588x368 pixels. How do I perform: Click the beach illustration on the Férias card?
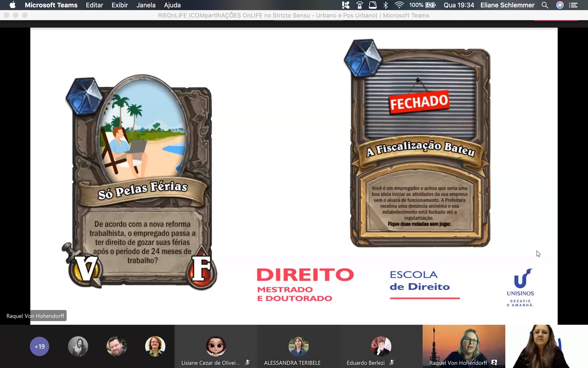[143, 129]
